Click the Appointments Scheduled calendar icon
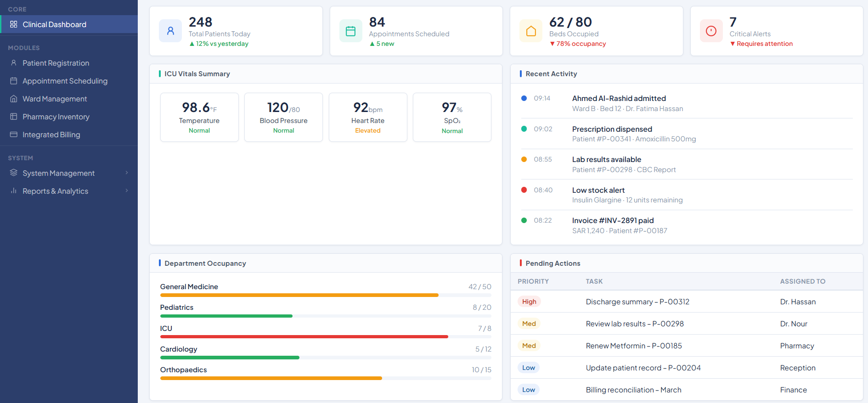This screenshot has width=868, height=403. pyautogui.click(x=350, y=31)
